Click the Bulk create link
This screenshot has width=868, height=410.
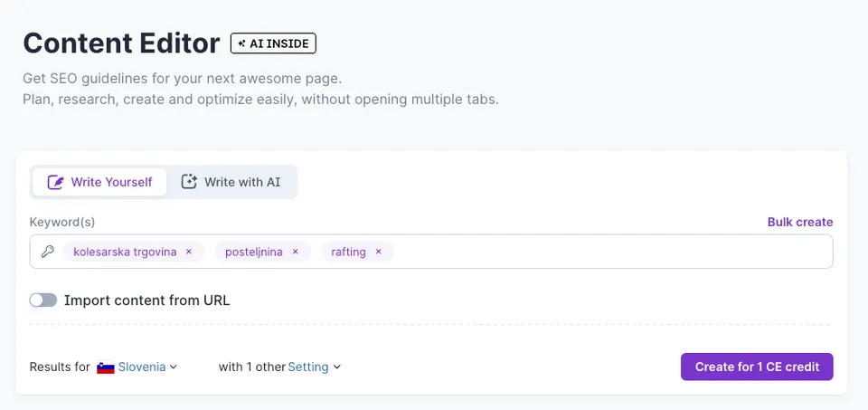(x=800, y=222)
